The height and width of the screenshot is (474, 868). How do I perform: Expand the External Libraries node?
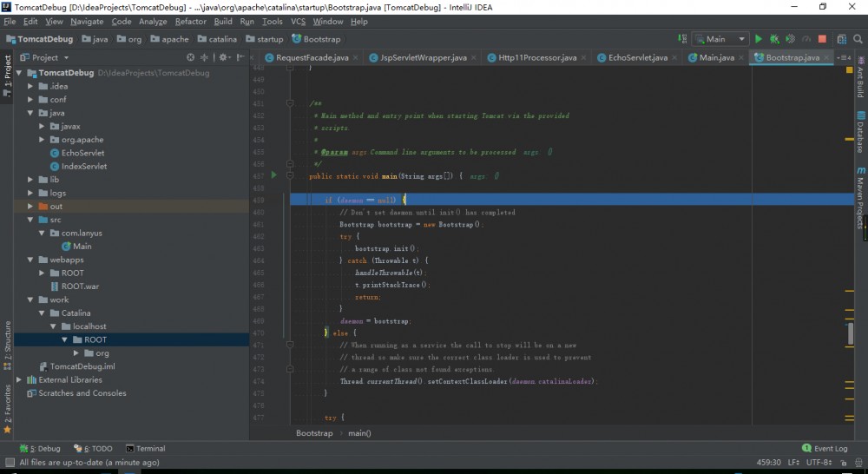coord(19,380)
